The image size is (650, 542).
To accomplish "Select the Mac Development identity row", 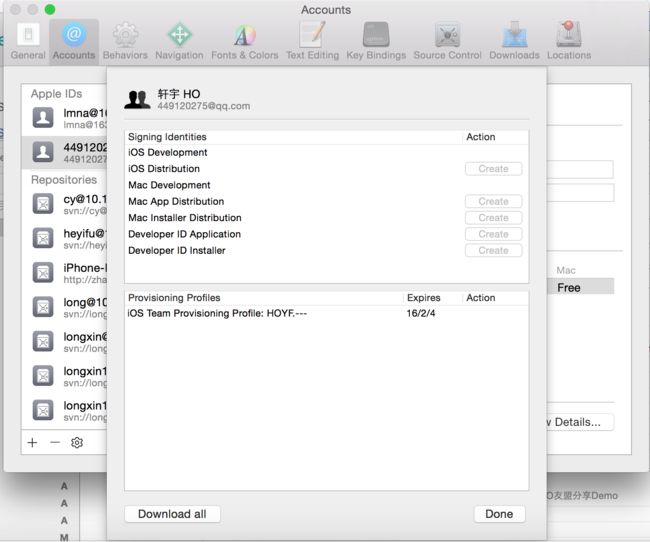I will point(326,185).
